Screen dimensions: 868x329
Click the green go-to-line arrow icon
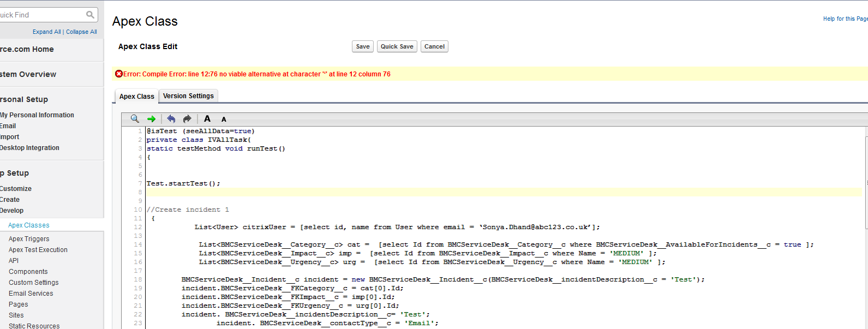(x=151, y=118)
